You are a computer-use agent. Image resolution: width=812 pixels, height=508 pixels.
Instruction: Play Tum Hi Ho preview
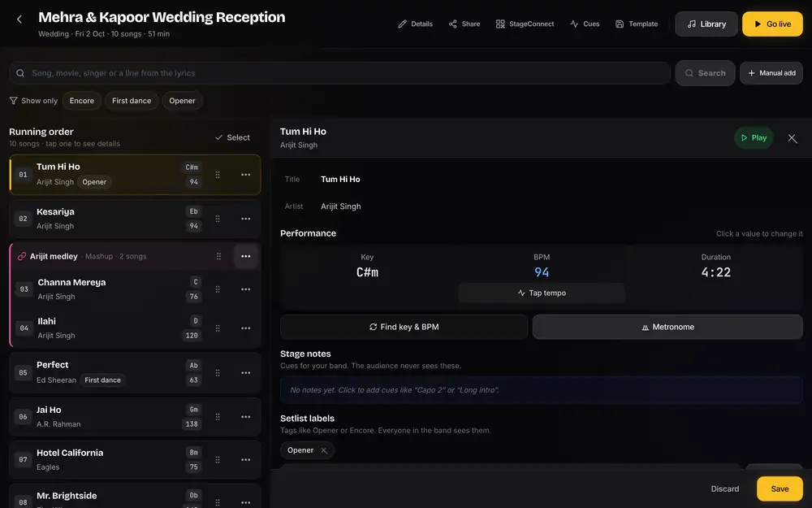tap(754, 138)
